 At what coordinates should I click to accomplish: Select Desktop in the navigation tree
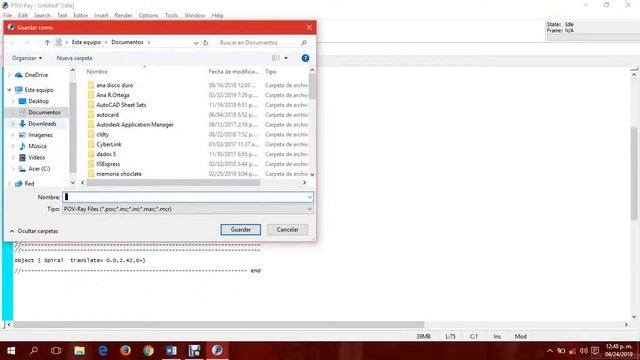click(38, 101)
